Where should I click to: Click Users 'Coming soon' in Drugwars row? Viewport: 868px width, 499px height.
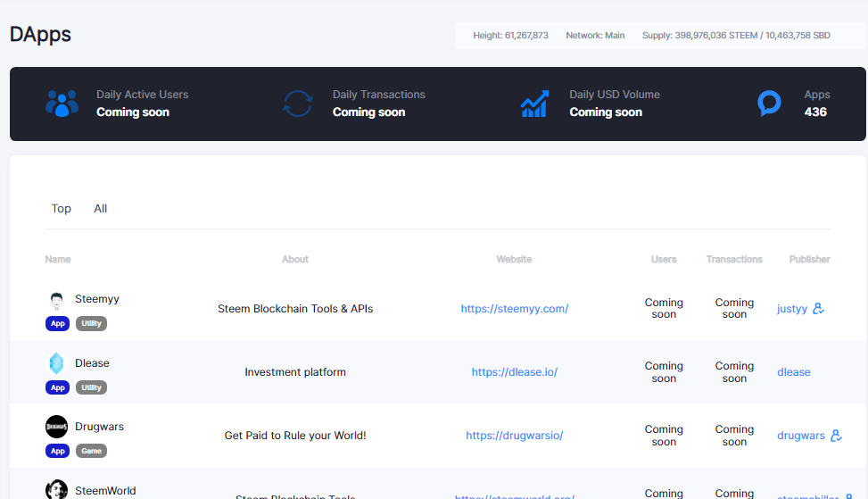[x=664, y=436]
